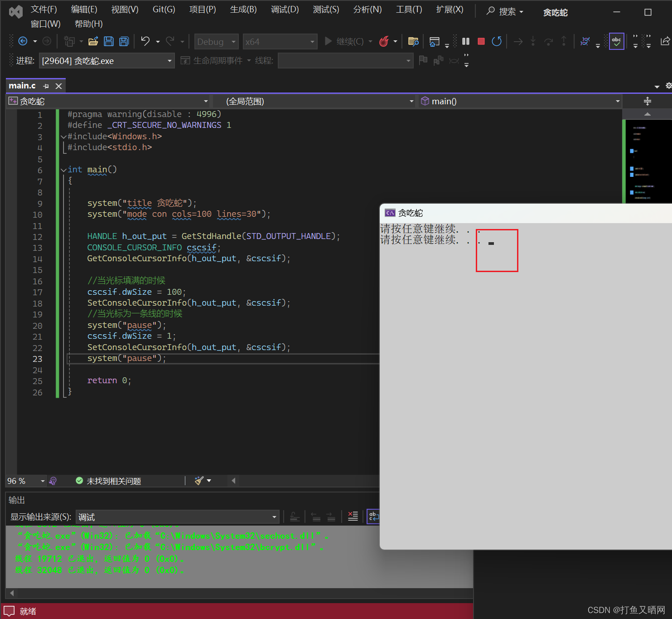
Task: Click the share/live share icon at toolbar end
Action: [665, 41]
